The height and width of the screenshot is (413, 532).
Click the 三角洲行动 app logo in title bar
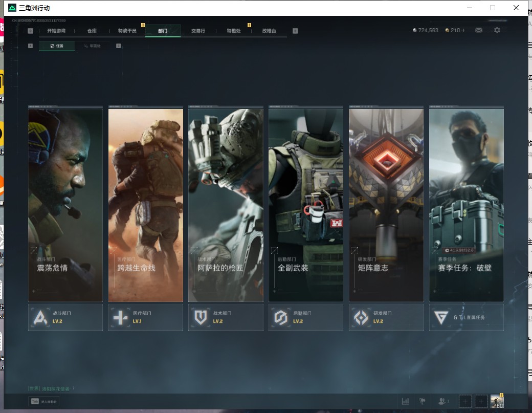pos(12,8)
